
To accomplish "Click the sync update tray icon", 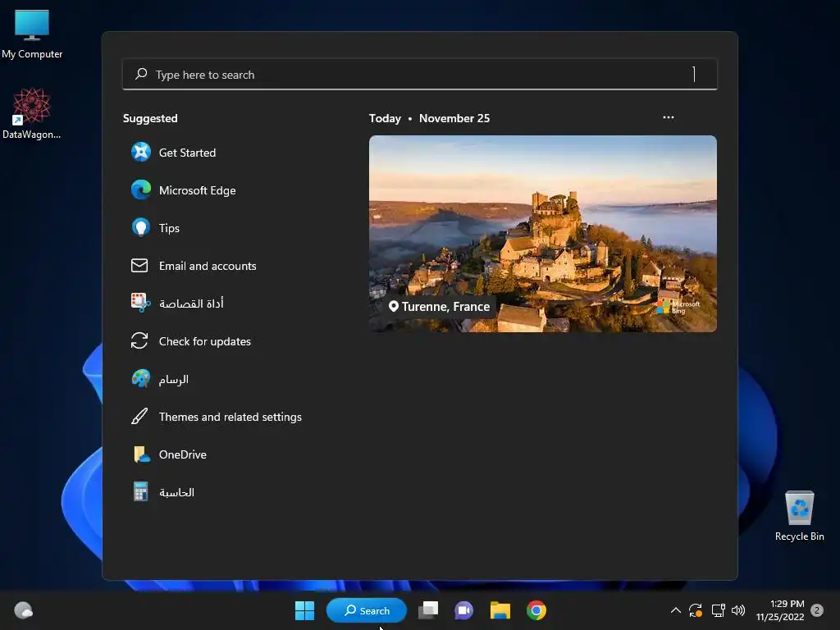I will (696, 610).
